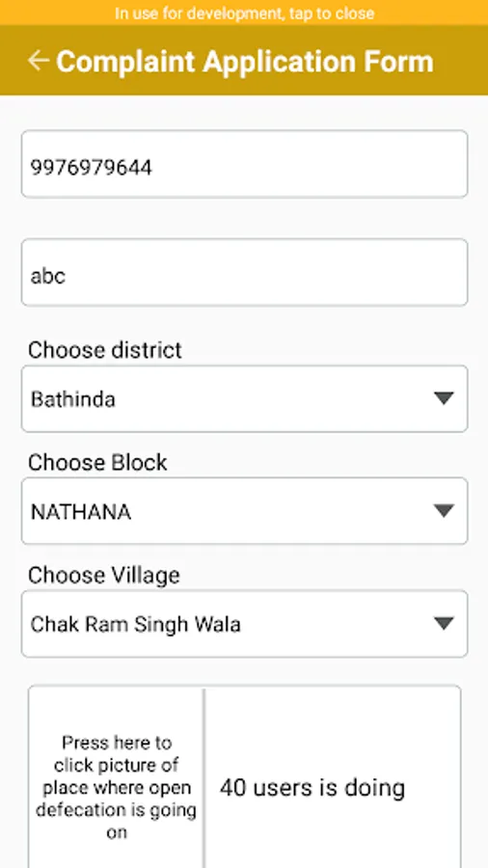
Task: Open the Choose Block dropdown
Action: tap(245, 511)
